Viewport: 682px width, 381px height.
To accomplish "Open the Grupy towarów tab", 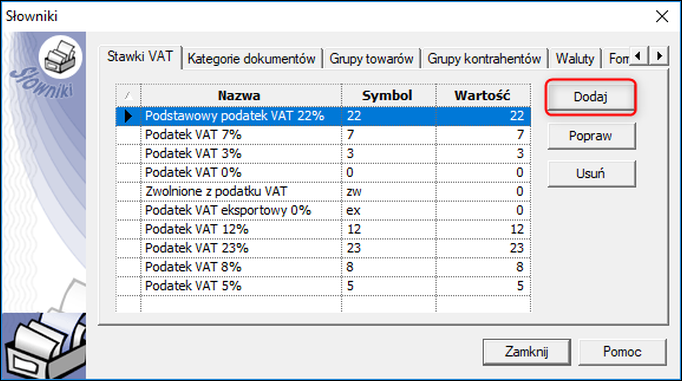I will coord(371,59).
